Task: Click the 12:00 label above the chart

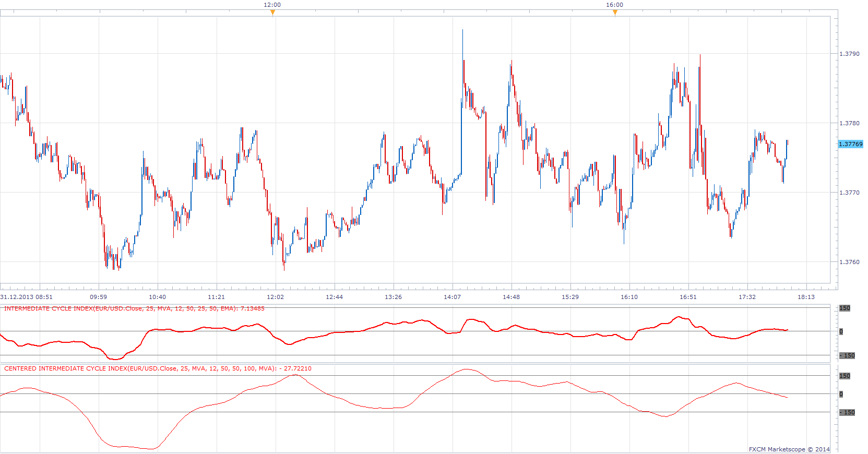Action: (x=272, y=5)
